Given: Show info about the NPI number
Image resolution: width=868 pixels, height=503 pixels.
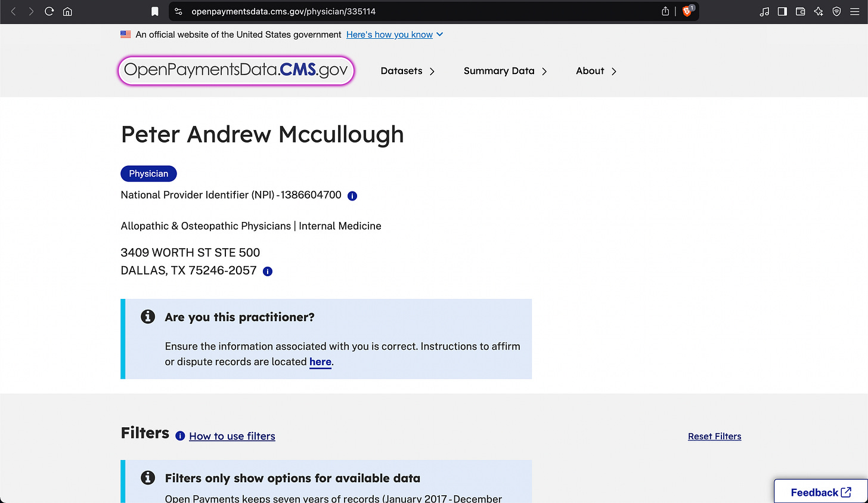Looking at the screenshot, I should (x=352, y=196).
